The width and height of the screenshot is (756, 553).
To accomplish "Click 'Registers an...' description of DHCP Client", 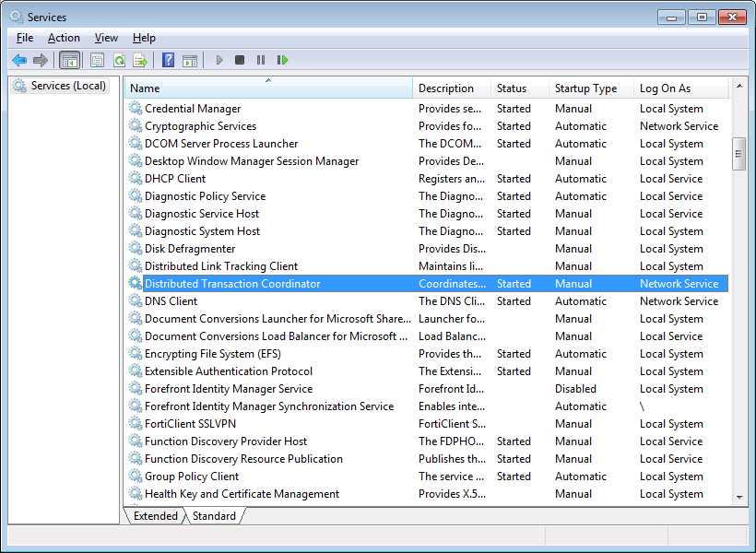I will pyautogui.click(x=451, y=179).
